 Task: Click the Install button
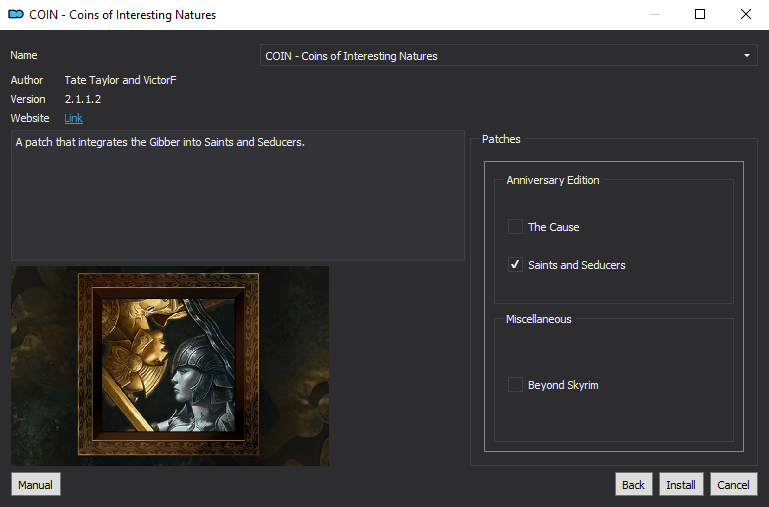point(681,484)
